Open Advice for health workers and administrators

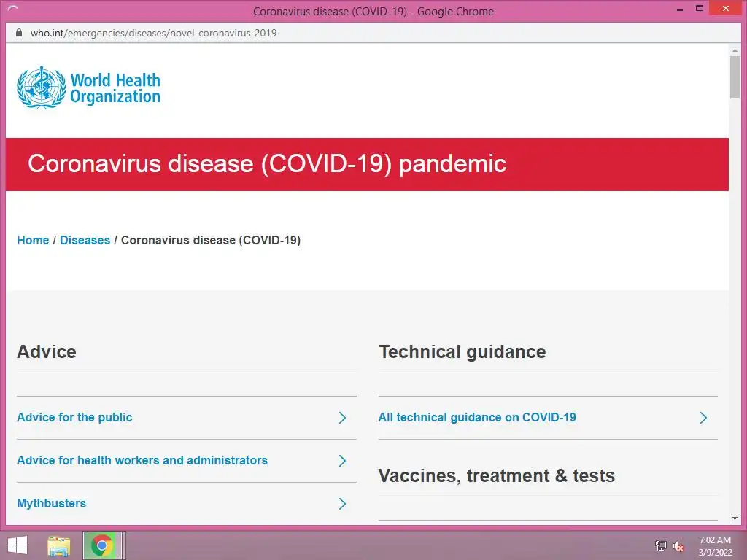tap(142, 461)
